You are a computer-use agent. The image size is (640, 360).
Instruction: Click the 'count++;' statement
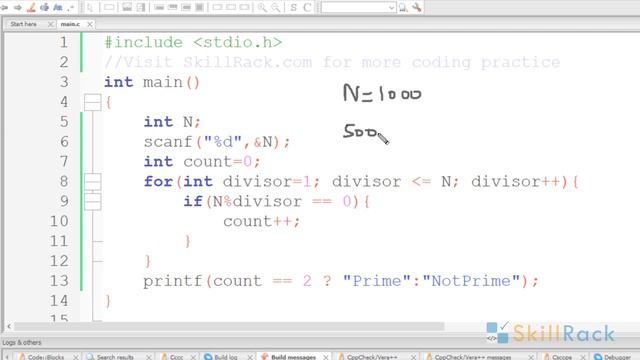(262, 222)
